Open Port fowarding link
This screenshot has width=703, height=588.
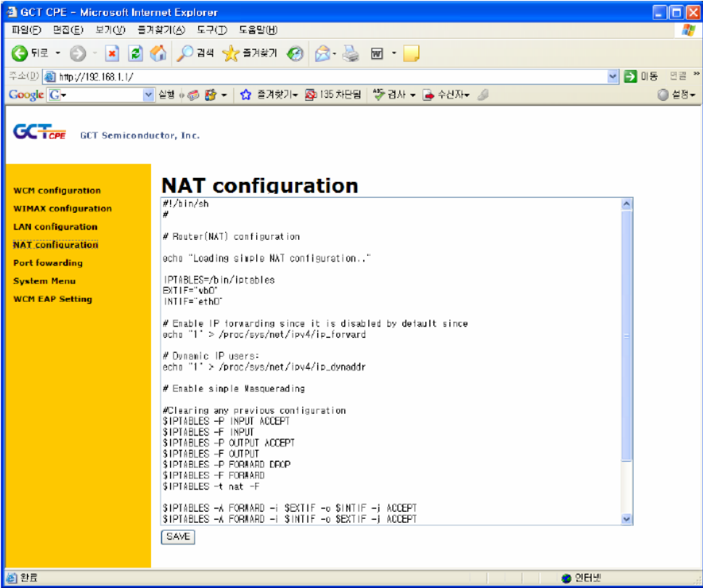48,263
